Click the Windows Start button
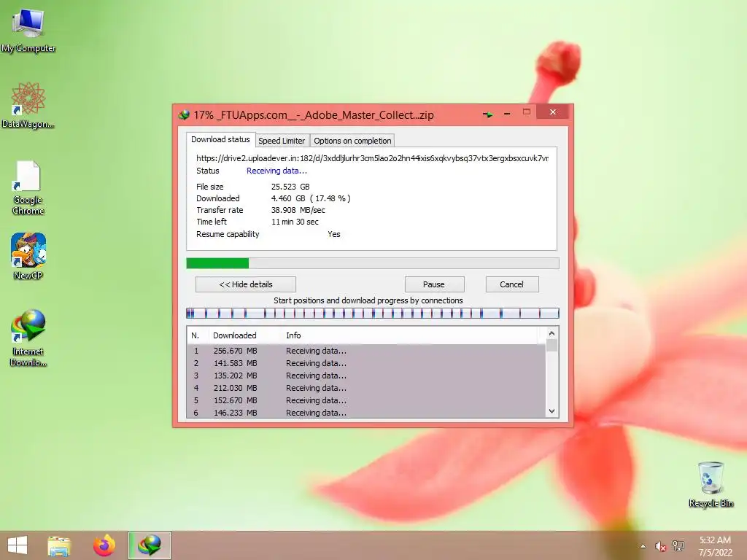 (18, 545)
